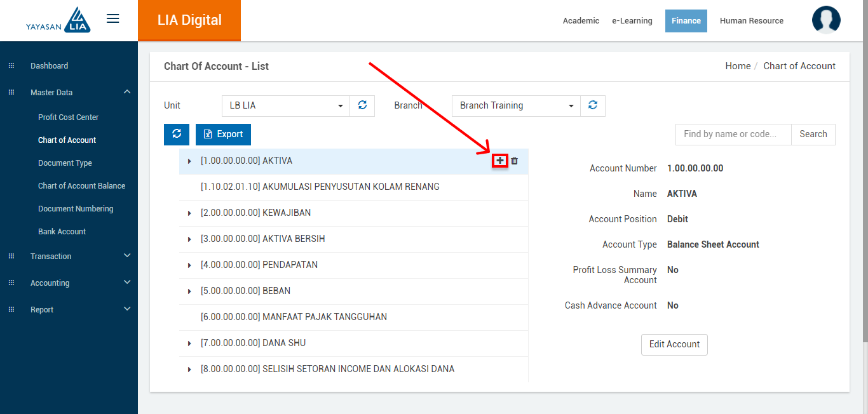Image resolution: width=868 pixels, height=414 pixels.
Task: Click the Yayasan LIA logo
Action: pos(58,20)
